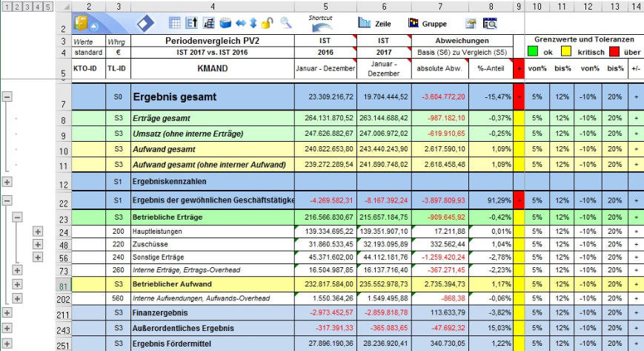The width and height of the screenshot is (644, 351).
Task: Click the select-all corner of the grid
Action: tap(64, 7)
